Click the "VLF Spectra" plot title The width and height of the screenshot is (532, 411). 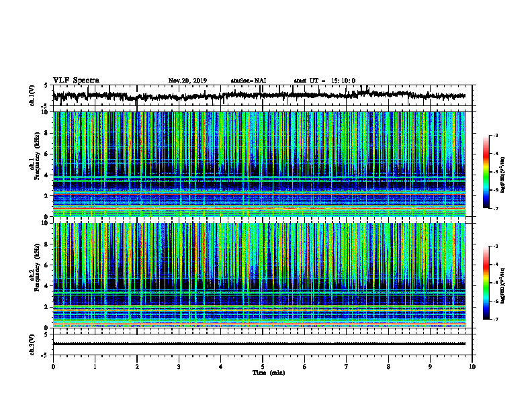coord(76,81)
